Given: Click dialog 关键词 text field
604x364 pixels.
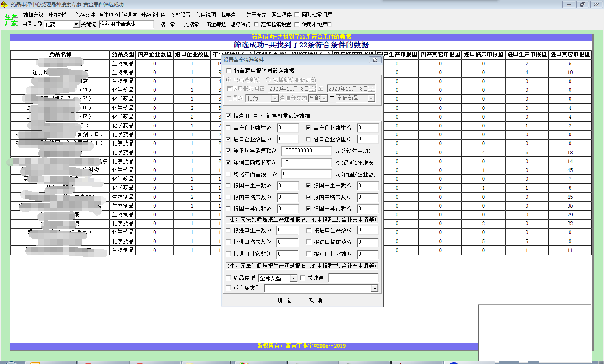Looking at the screenshot, I should point(354,278).
